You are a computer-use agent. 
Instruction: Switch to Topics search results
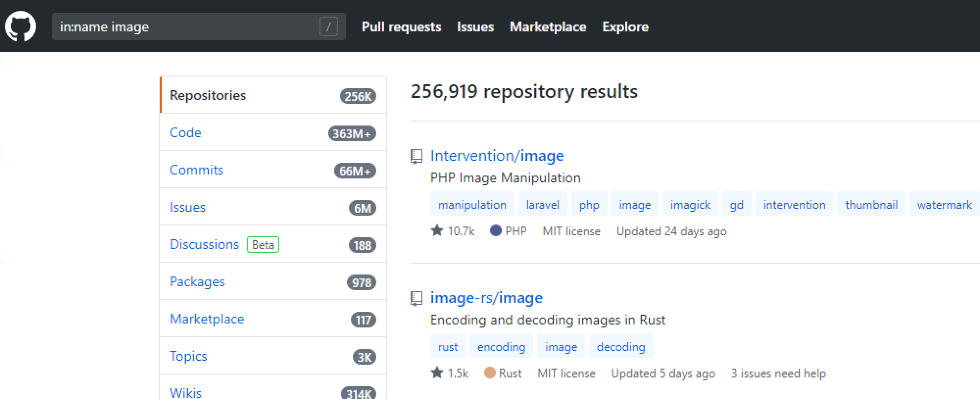tap(273, 356)
